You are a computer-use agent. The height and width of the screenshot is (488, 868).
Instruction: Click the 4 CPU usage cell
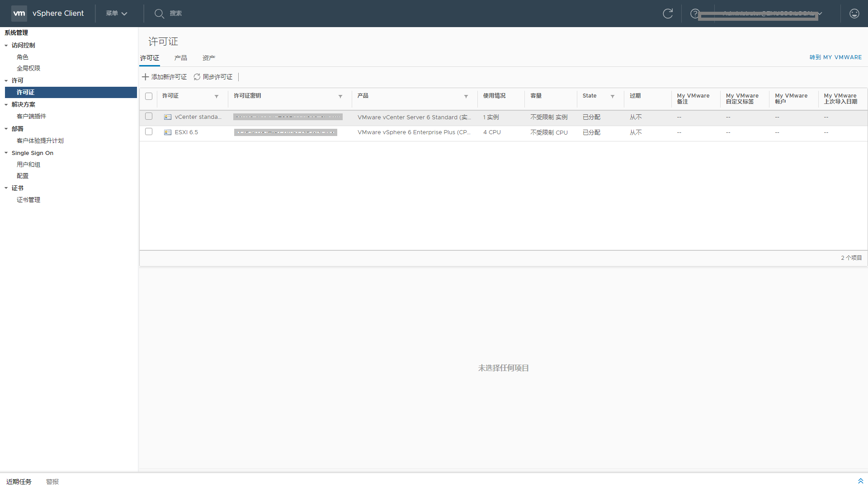click(492, 132)
